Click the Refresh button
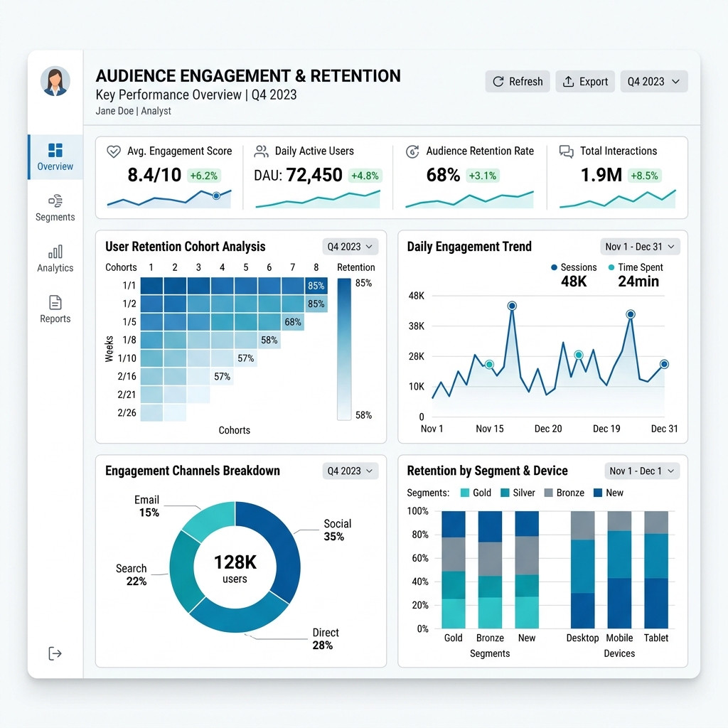 tap(518, 82)
